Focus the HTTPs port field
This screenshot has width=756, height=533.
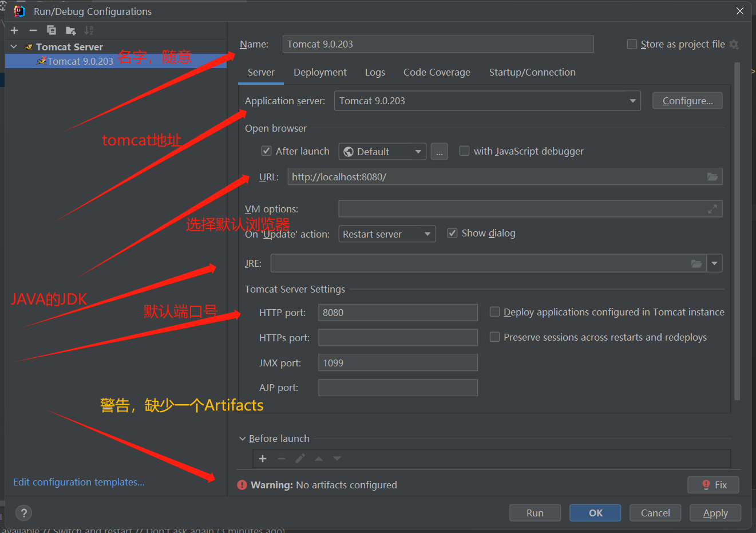click(398, 338)
